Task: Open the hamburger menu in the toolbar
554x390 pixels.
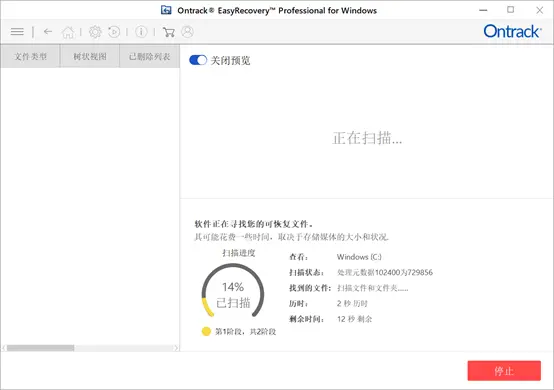Action: pyautogui.click(x=17, y=32)
